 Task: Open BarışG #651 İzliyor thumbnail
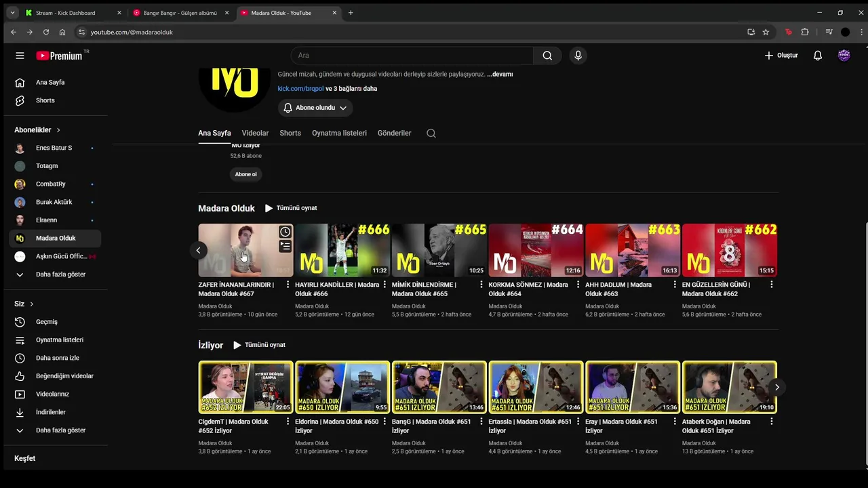point(439,387)
